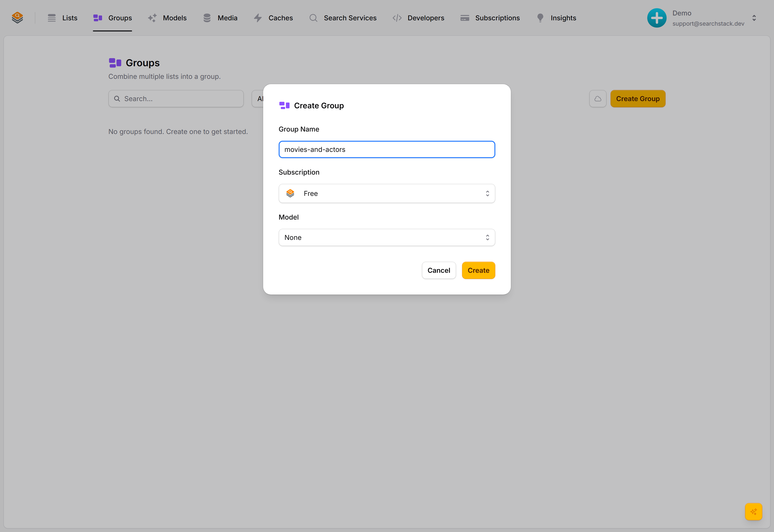
Task: Click the Caches lightning bolt icon
Action: click(x=258, y=18)
